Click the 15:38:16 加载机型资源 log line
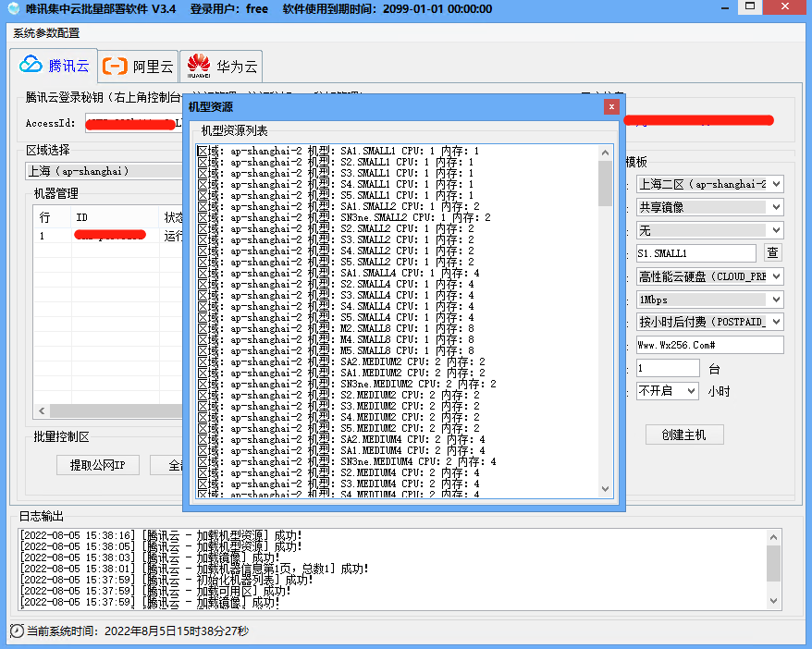Image resolution: width=812 pixels, height=649 pixels. click(x=161, y=535)
